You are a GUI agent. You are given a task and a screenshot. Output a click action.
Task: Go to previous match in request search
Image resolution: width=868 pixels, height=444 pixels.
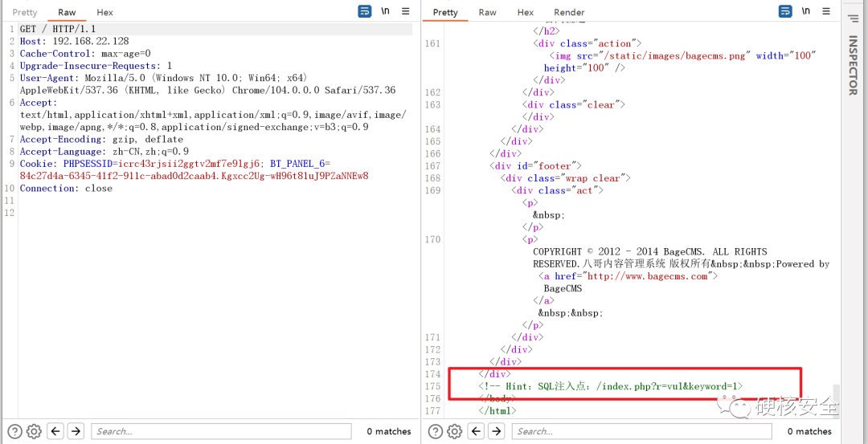[55, 430]
